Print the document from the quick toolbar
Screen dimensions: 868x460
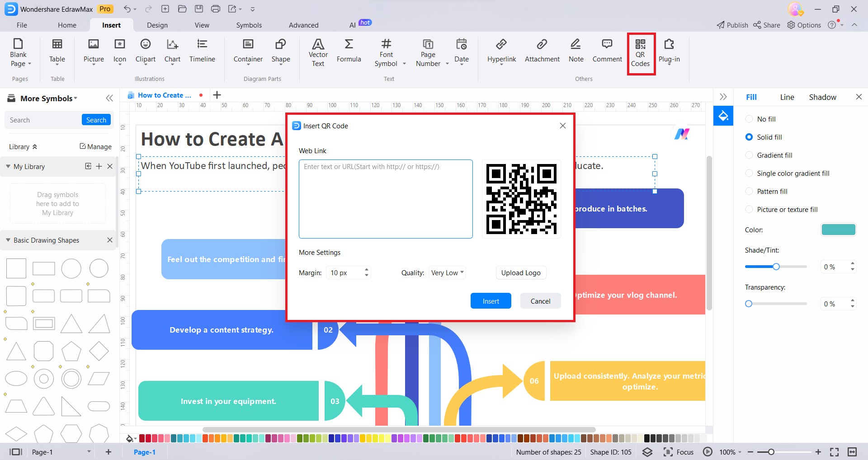click(x=216, y=9)
